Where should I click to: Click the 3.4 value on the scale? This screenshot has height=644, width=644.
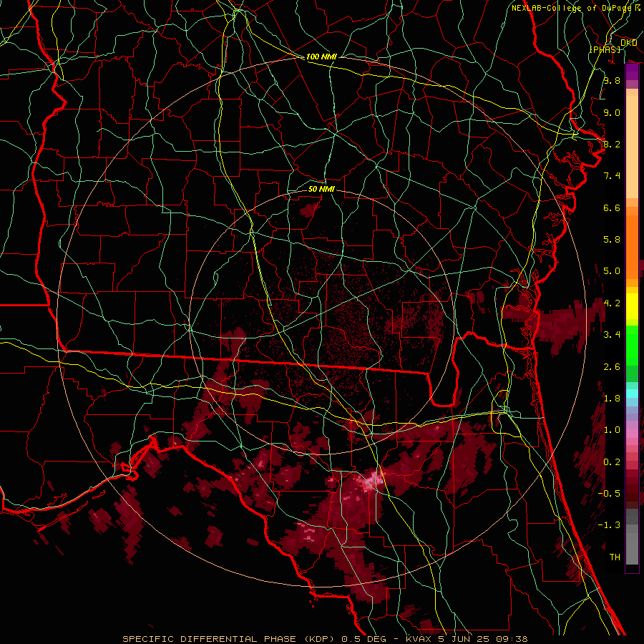point(612,335)
